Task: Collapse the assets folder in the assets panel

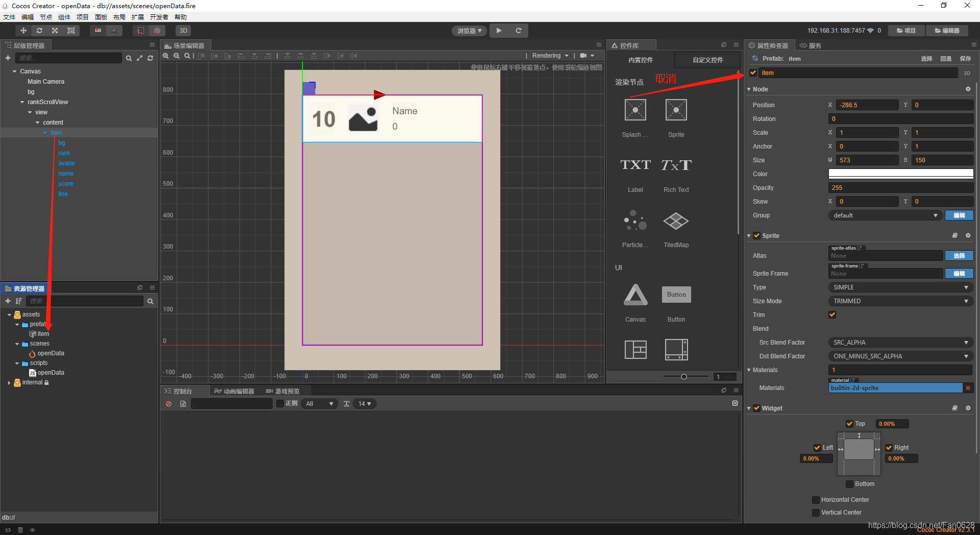Action: click(x=9, y=315)
